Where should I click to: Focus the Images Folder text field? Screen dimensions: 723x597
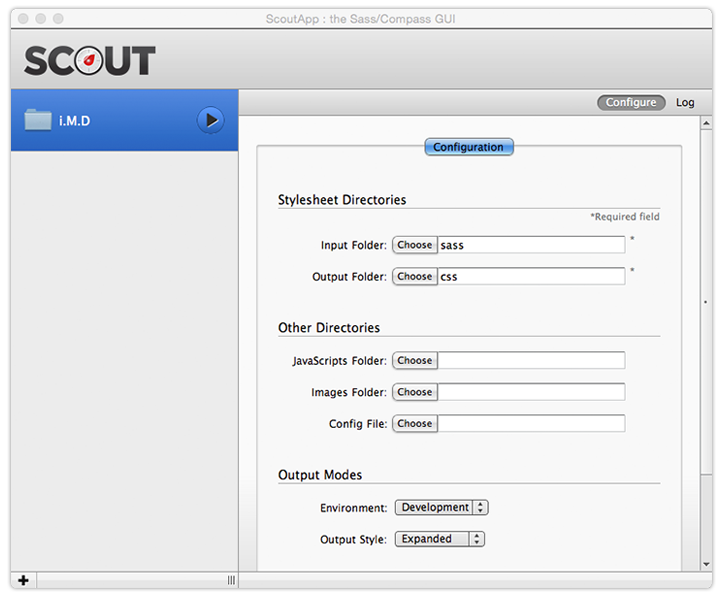(531, 392)
